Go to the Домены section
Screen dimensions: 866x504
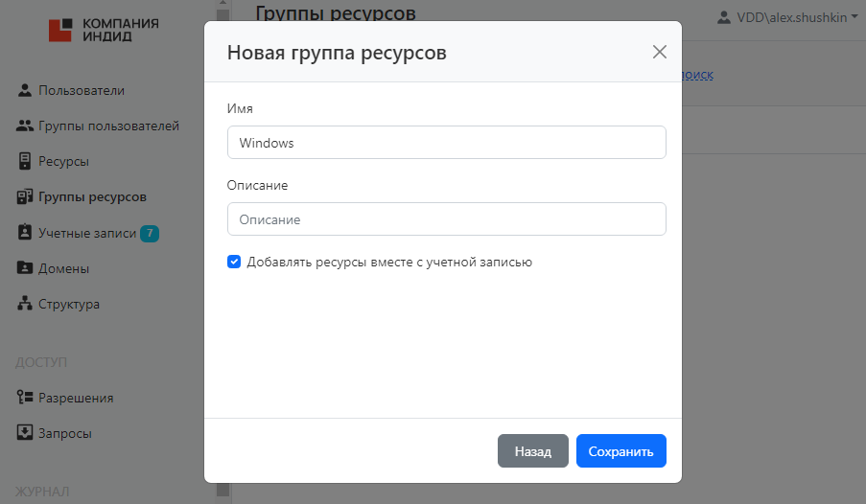[x=64, y=268]
